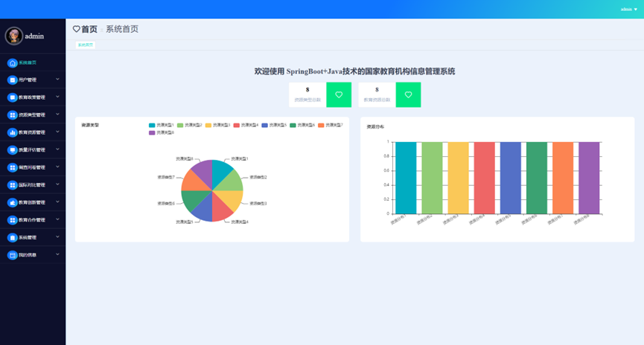Image resolution: width=644 pixels, height=345 pixels.
Task: Click the 质量评估管理 monitor icon
Action: pyautogui.click(x=13, y=150)
